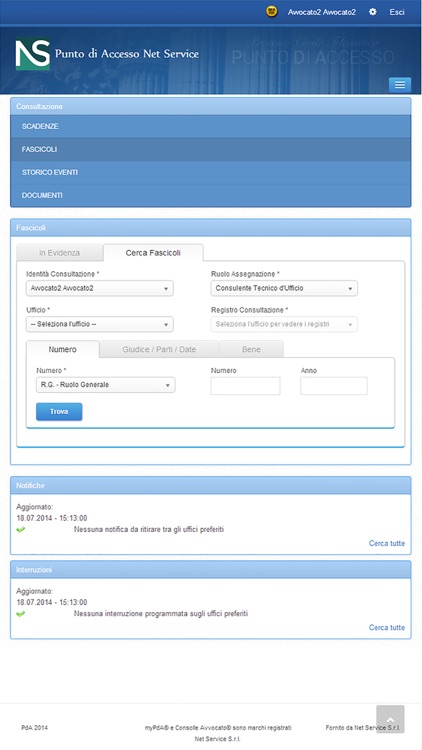Image resolution: width=422 pixels, height=750 pixels.
Task: Open the Identità Consultazione dropdown
Action: [x=100, y=288]
